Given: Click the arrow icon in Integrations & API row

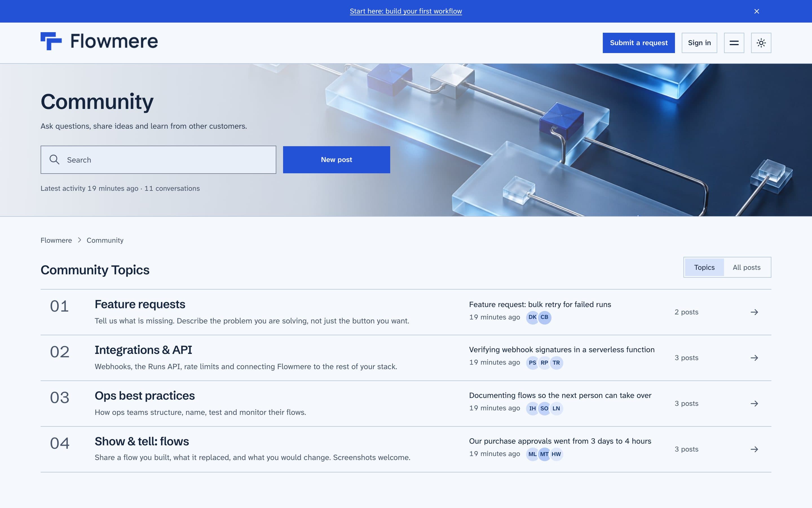Looking at the screenshot, I should 754,358.
